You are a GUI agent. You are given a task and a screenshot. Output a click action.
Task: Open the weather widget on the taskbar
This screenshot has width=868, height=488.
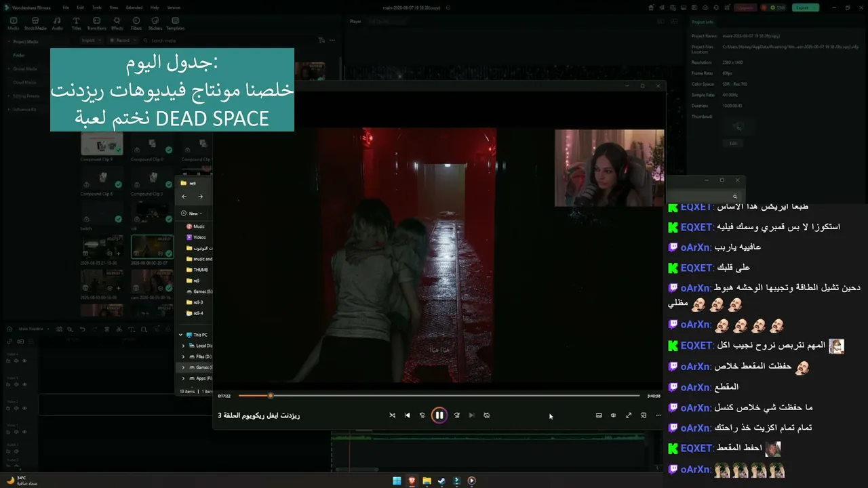point(22,481)
